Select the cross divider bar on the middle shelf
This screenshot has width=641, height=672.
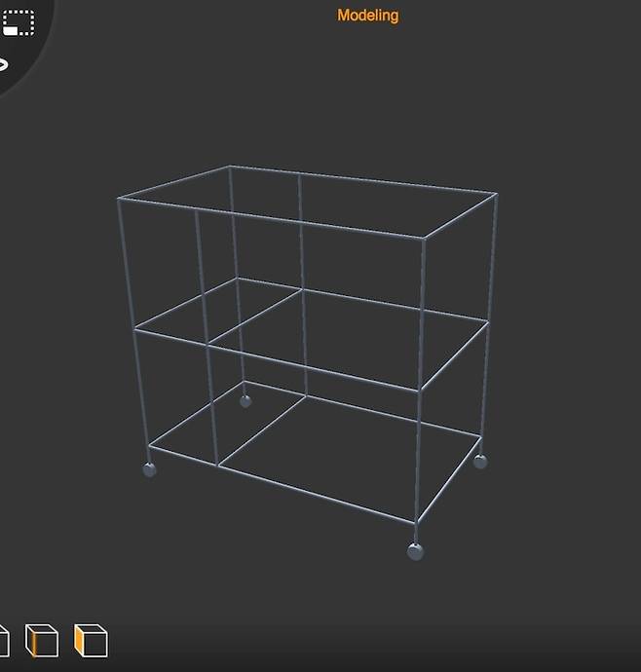(255, 317)
